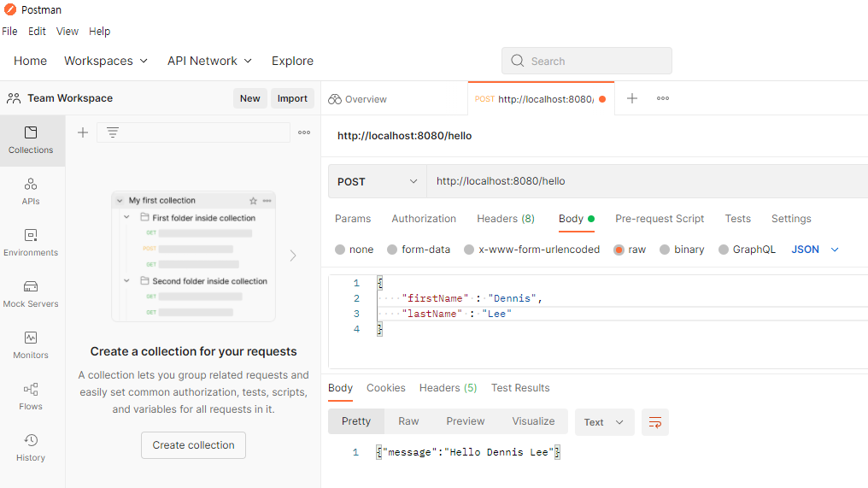Open the Mock Servers sidebar panel
This screenshot has width=868, height=488.
(31, 294)
